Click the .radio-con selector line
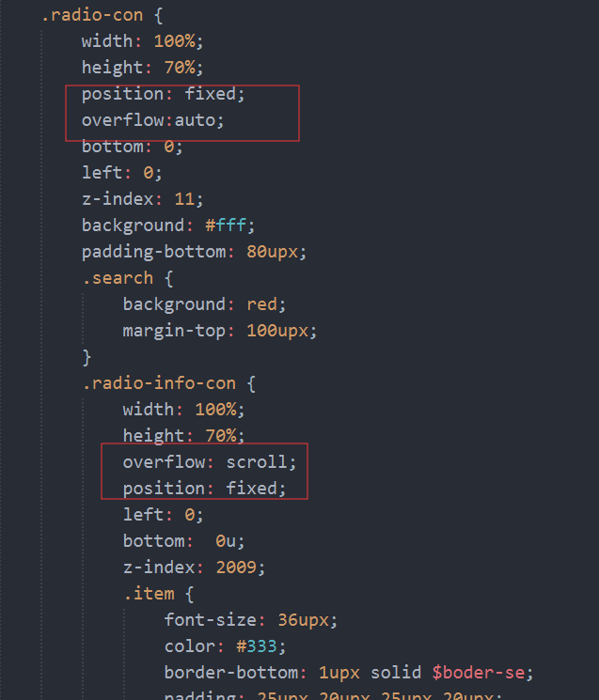The width and height of the screenshot is (599, 700). tap(102, 15)
